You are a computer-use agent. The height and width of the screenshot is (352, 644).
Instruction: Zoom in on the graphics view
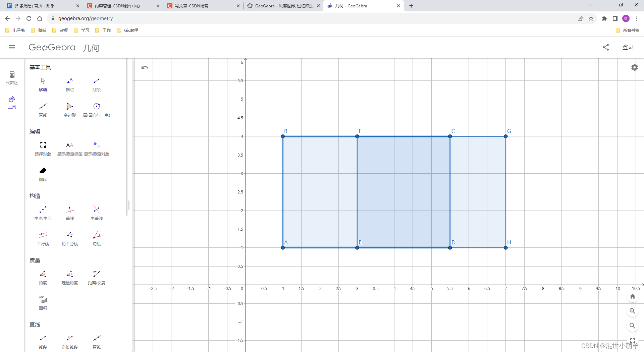[633, 311]
